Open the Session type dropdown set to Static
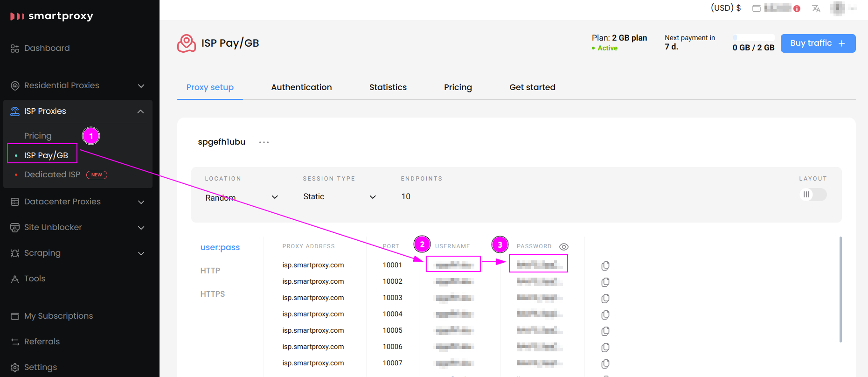 [x=340, y=197]
